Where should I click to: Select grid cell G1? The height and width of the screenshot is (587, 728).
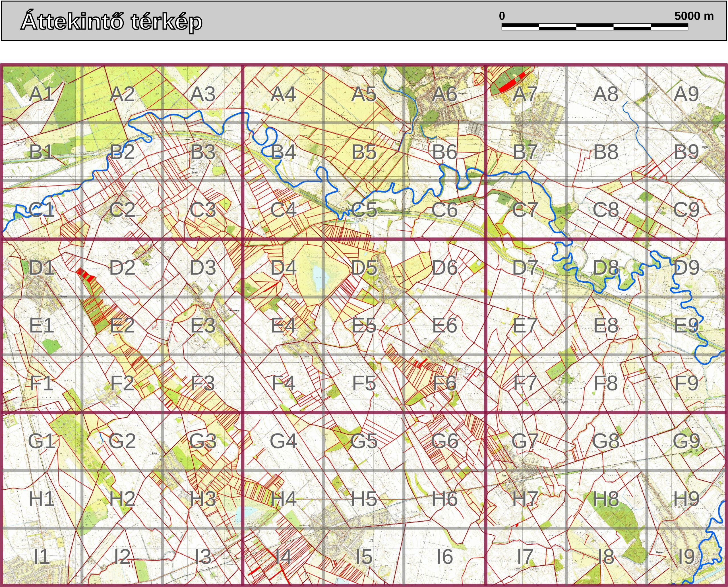pyautogui.click(x=41, y=441)
